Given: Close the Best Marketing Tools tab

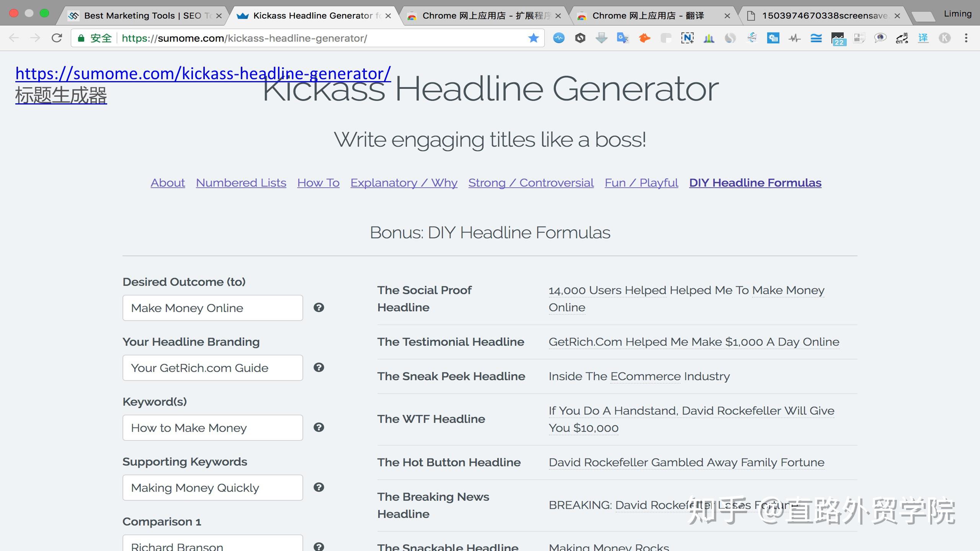Looking at the screenshot, I should click(219, 16).
